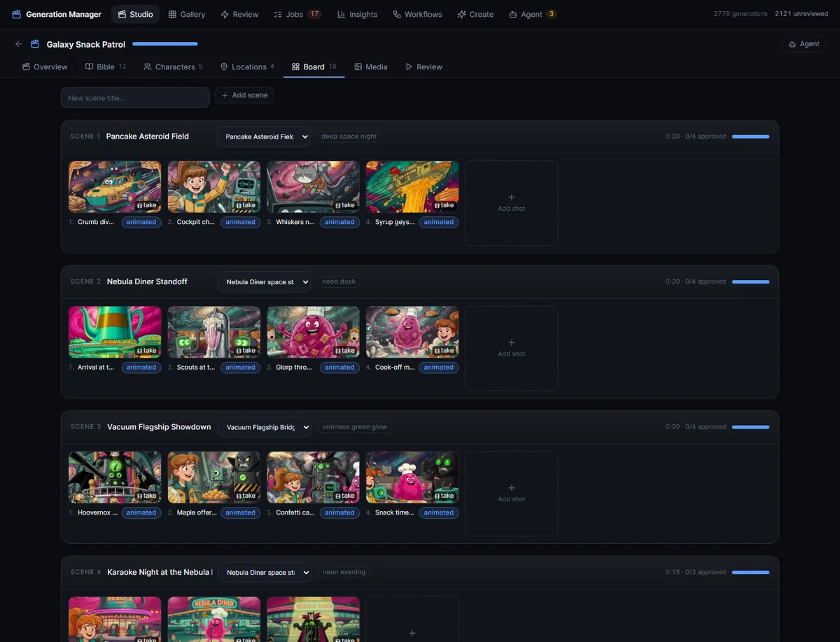This screenshot has width=840, height=642.
Task: Click Scene 3 approval progress bar
Action: pyautogui.click(x=750, y=427)
